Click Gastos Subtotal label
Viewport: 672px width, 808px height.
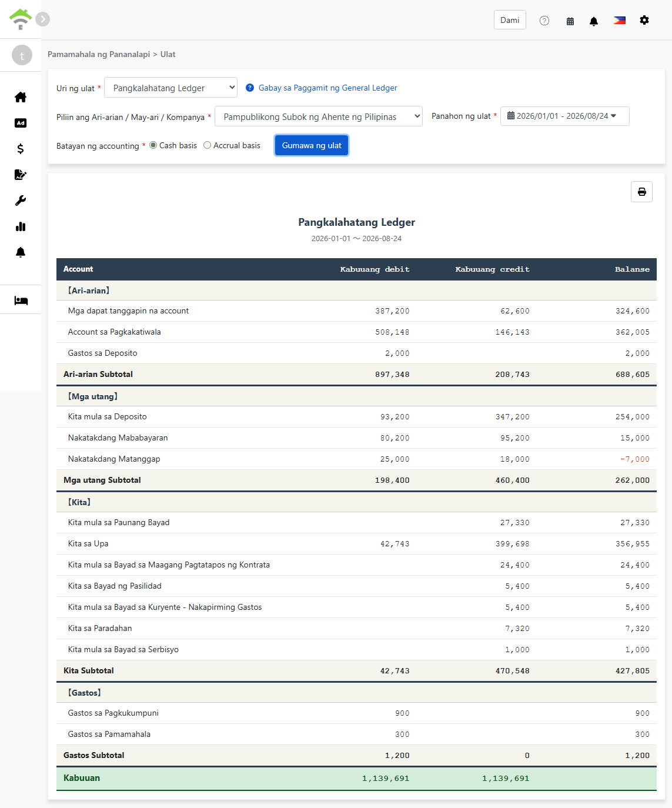(94, 755)
